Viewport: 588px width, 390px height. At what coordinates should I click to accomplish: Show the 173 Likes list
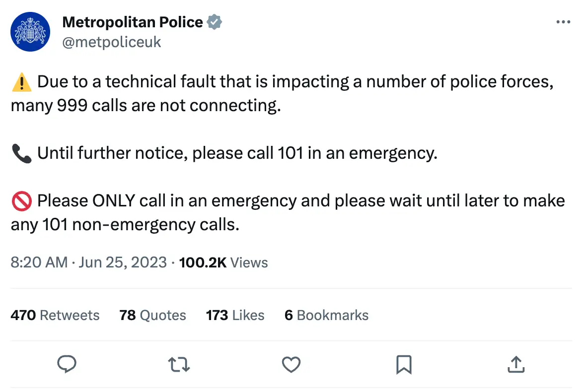pyautogui.click(x=235, y=315)
